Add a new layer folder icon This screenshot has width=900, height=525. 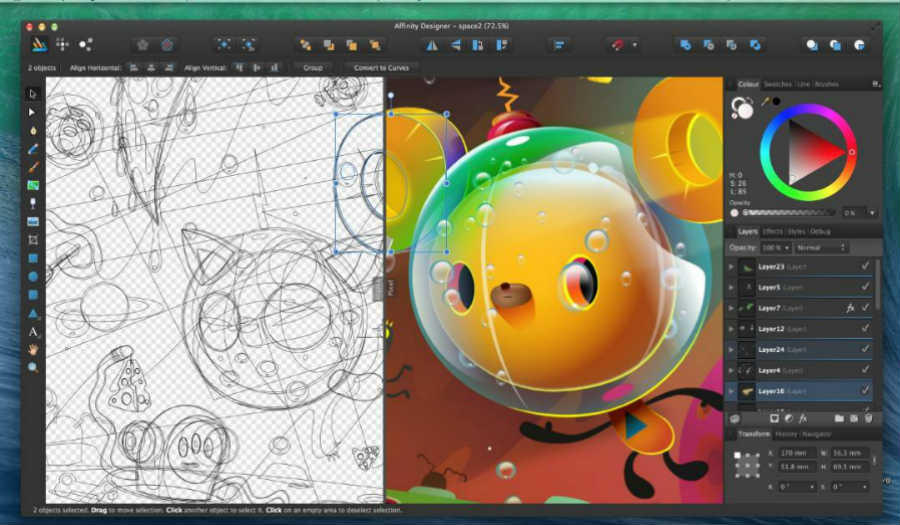(x=839, y=418)
